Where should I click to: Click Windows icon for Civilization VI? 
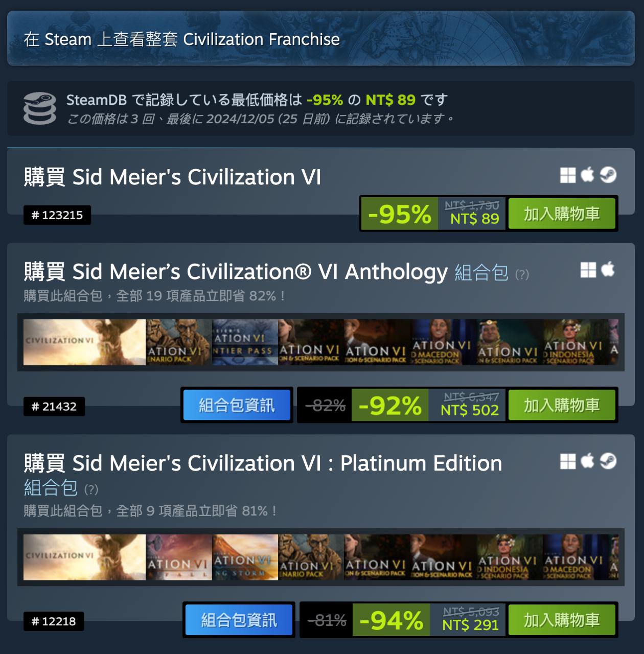click(x=568, y=175)
